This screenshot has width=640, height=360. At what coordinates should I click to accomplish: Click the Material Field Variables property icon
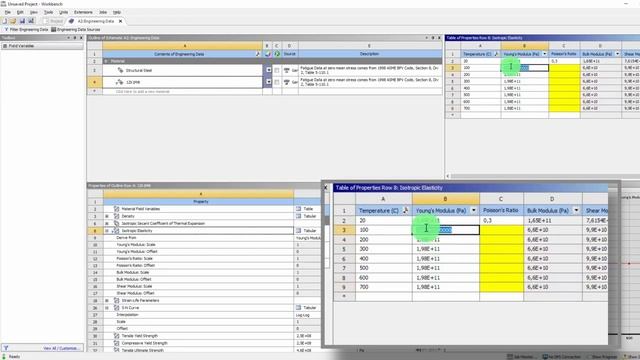[116, 209]
